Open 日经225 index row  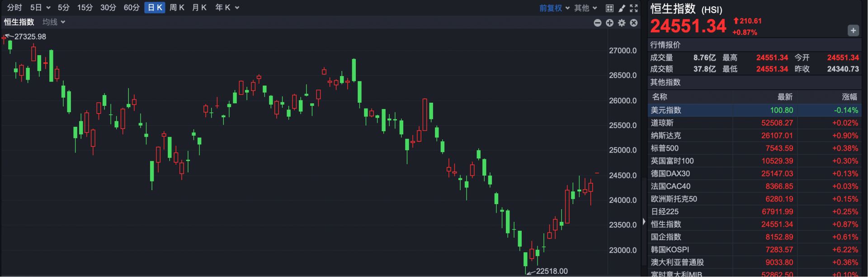point(755,211)
